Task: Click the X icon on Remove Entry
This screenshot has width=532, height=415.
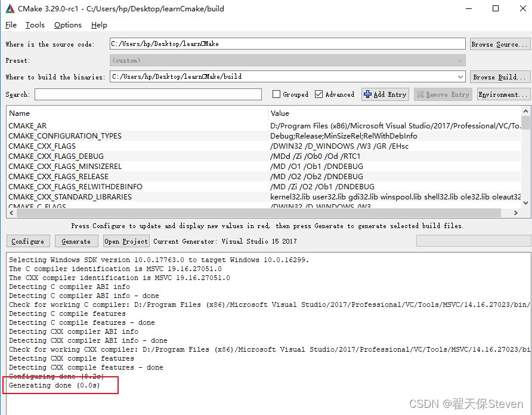Action: [x=420, y=94]
